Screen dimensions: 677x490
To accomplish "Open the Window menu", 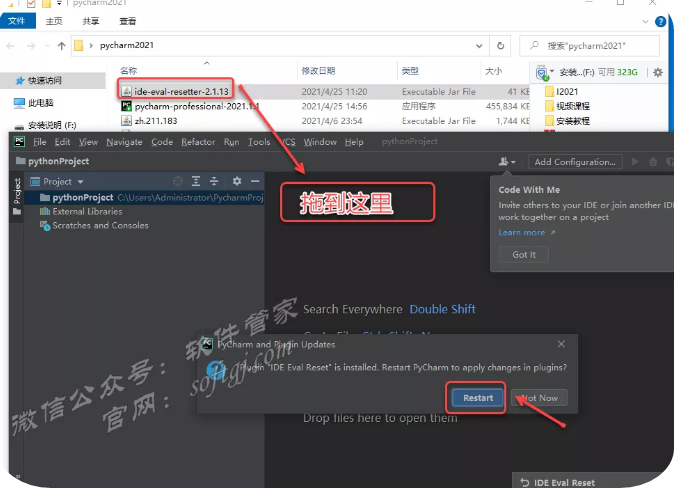I will pyautogui.click(x=320, y=142).
